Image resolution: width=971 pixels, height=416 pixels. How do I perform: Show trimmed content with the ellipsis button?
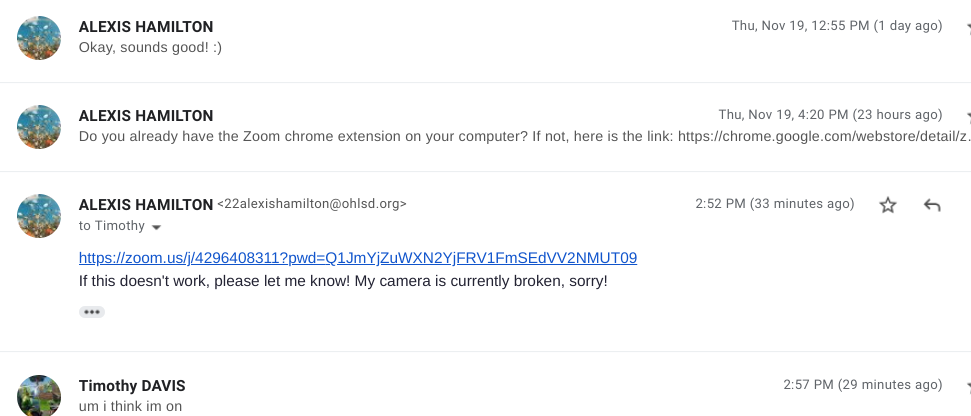coord(92,312)
